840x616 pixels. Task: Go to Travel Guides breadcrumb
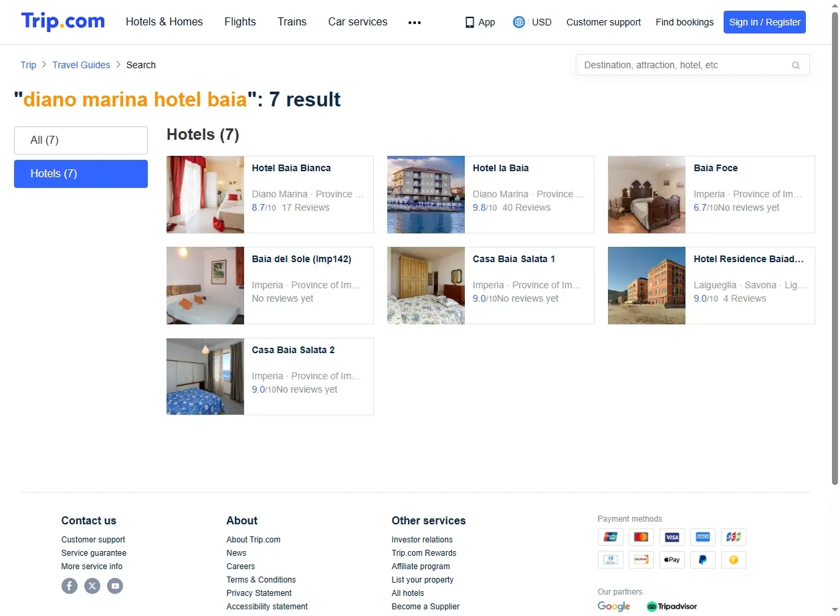(x=81, y=65)
